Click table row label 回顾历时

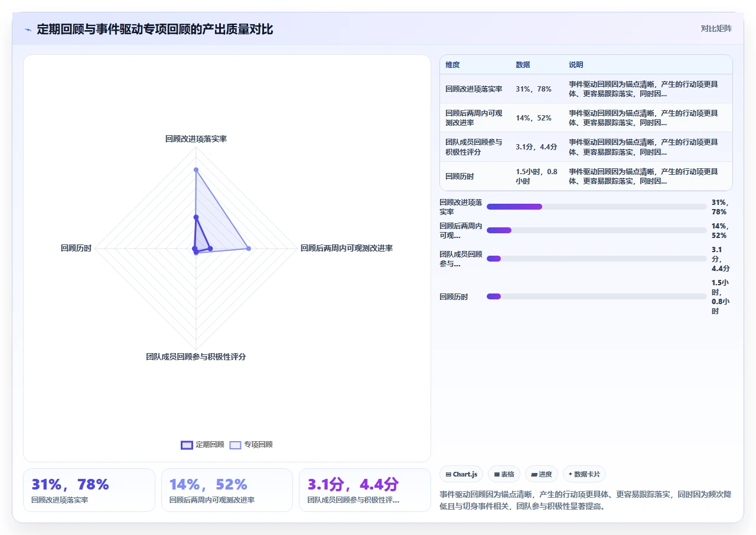(460, 176)
